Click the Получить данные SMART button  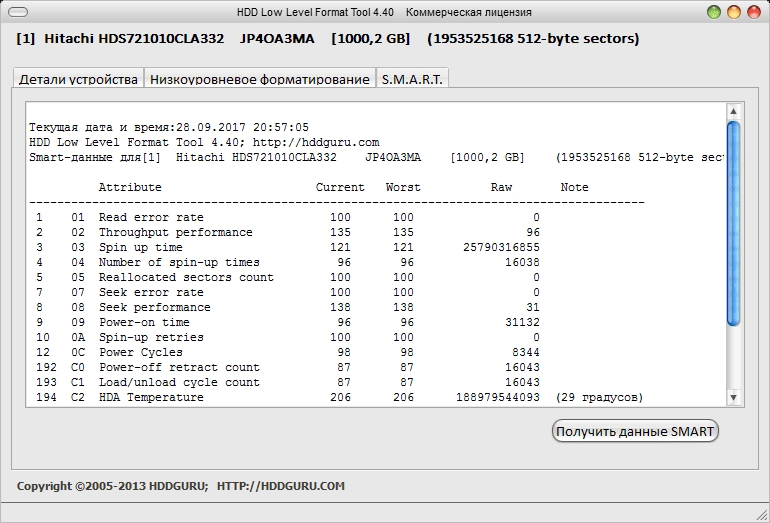point(635,431)
